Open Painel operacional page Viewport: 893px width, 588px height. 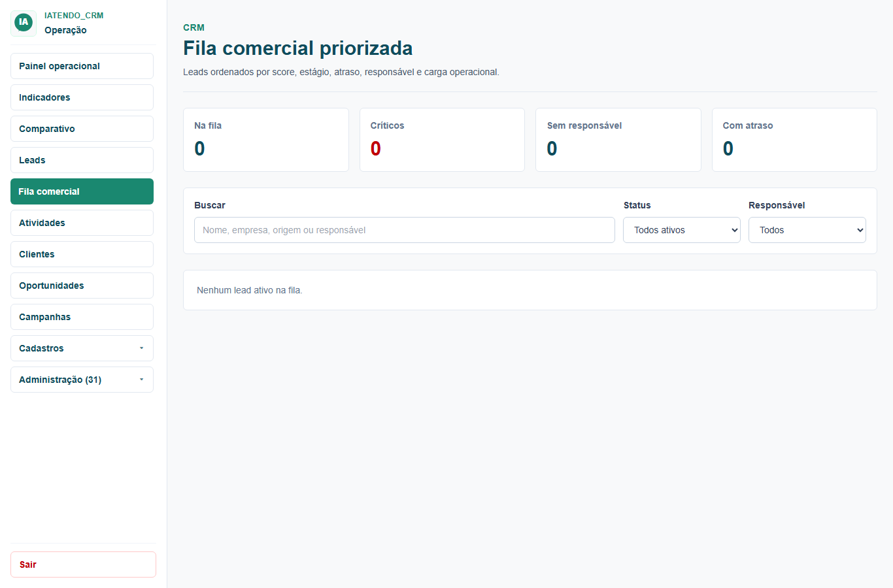click(82, 66)
